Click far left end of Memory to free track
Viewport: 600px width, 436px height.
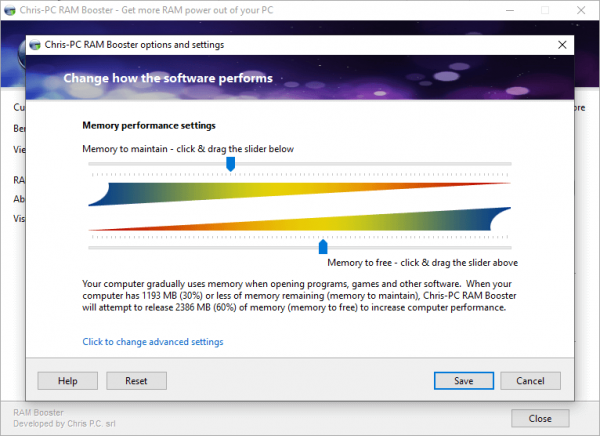(92, 247)
